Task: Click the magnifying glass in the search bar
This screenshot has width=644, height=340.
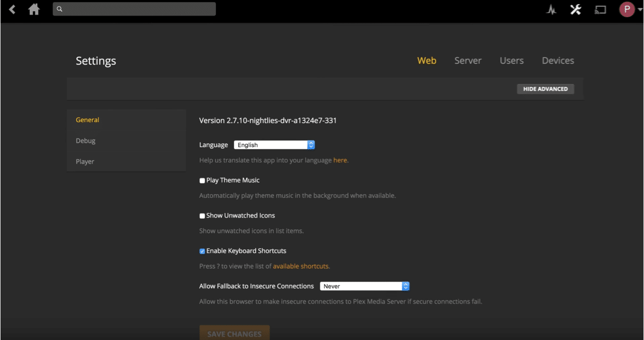Action: pos(59,9)
